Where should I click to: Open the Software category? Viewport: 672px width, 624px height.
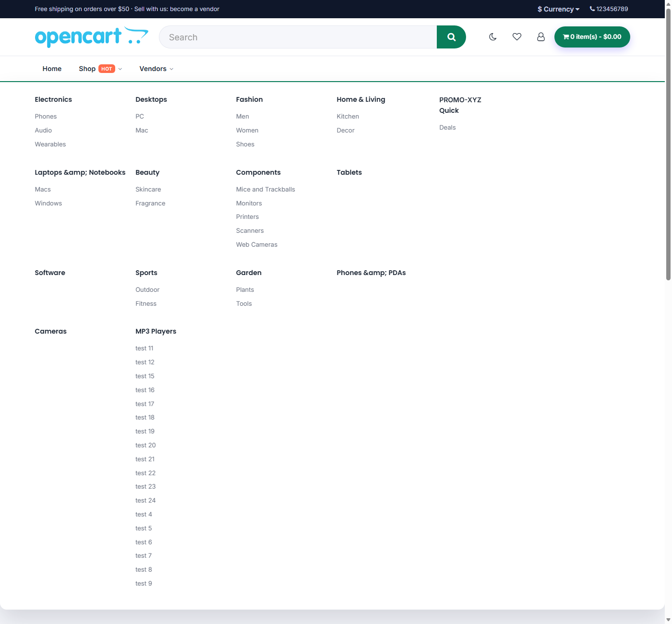(50, 273)
